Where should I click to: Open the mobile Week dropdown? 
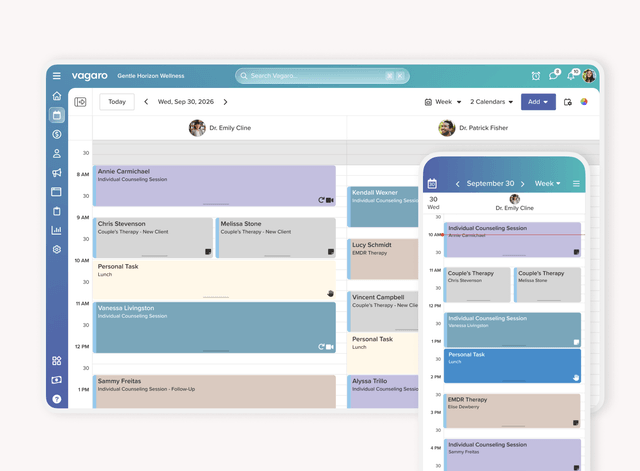pyautogui.click(x=547, y=184)
